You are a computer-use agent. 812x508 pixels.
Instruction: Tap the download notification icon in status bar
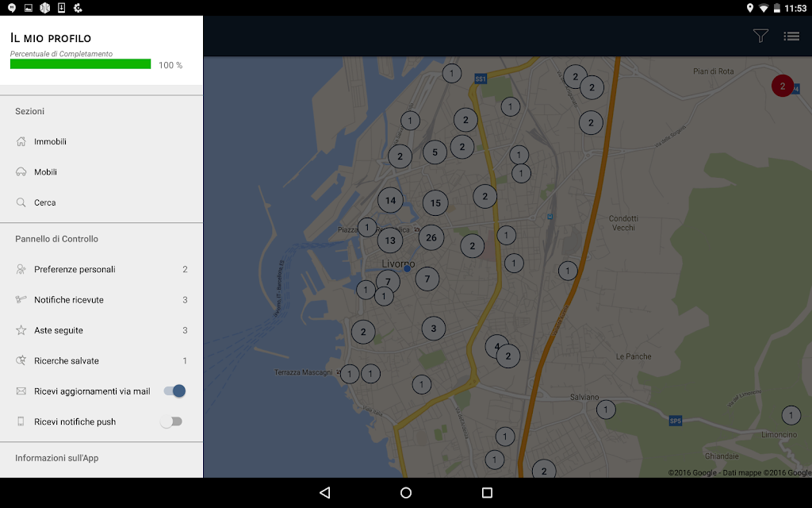pyautogui.click(x=61, y=8)
